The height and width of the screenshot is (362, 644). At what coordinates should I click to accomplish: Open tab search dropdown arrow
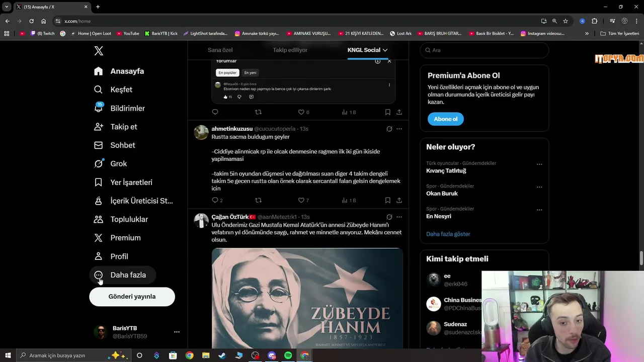pyautogui.click(x=7, y=7)
